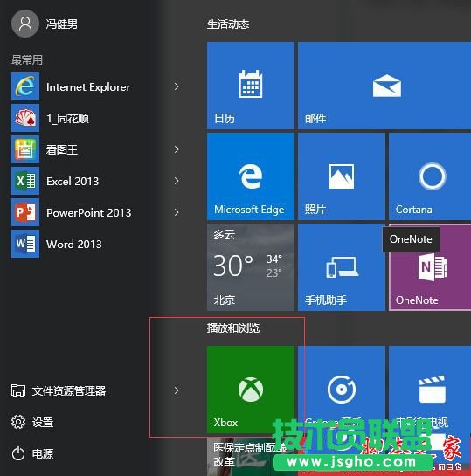Click the 播放和浏览 group header
The width and height of the screenshot is (471, 476).
pos(233,328)
